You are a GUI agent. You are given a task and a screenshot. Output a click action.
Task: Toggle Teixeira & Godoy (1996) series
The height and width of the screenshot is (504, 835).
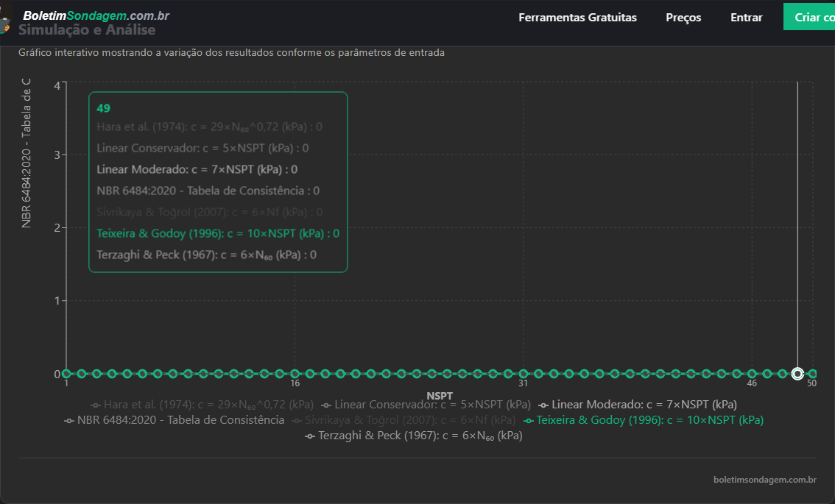click(644, 420)
